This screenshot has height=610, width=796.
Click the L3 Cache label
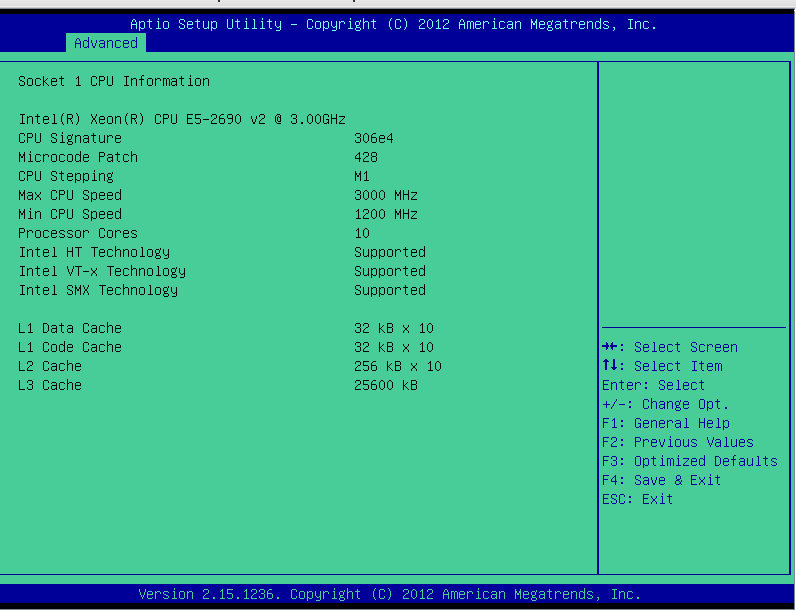(x=50, y=385)
